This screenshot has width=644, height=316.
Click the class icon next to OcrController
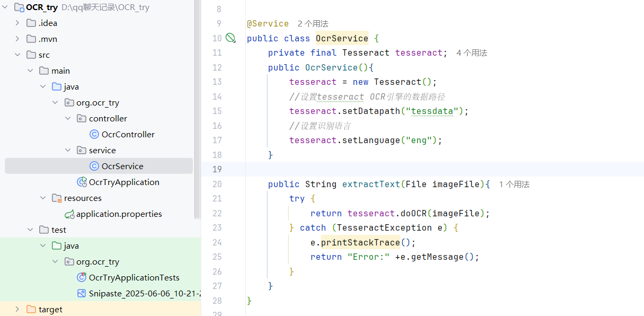point(93,134)
